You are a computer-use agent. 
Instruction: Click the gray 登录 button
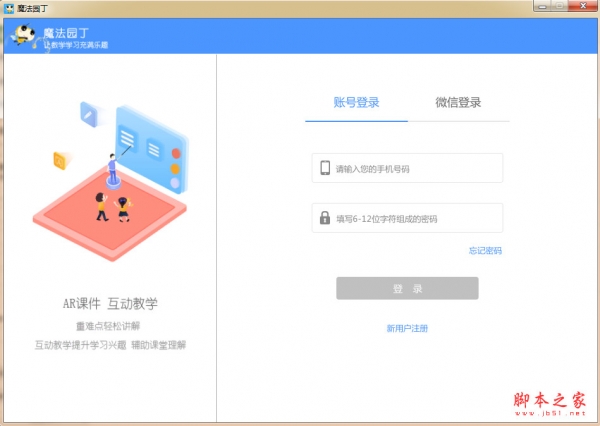(407, 288)
